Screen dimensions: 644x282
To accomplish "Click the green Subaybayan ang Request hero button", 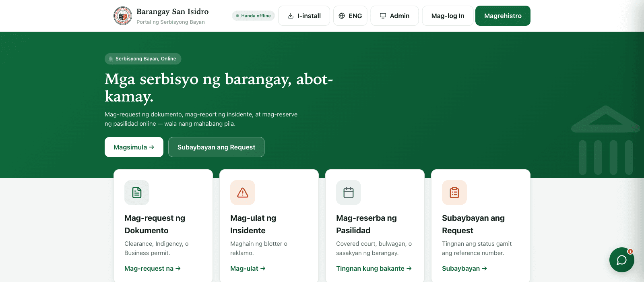I will (216, 147).
